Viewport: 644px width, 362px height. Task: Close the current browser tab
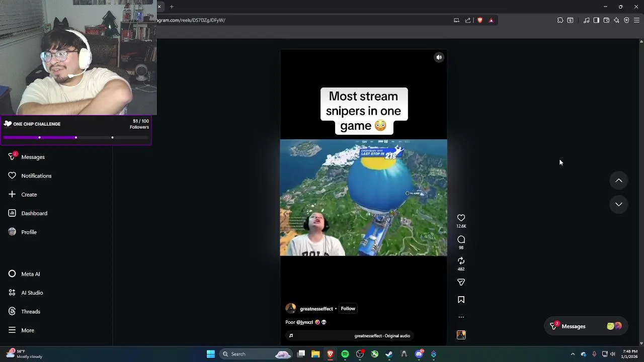pyautogui.click(x=159, y=7)
